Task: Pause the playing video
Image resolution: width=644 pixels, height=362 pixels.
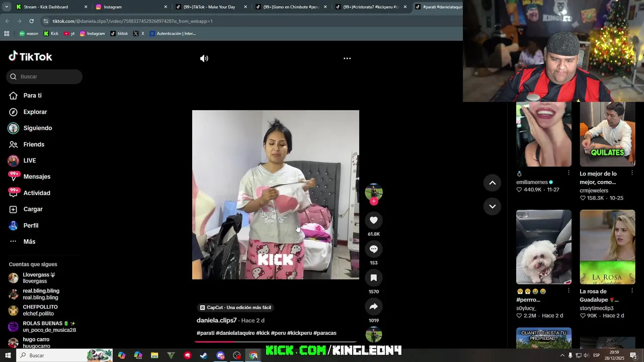Action: coord(275,195)
